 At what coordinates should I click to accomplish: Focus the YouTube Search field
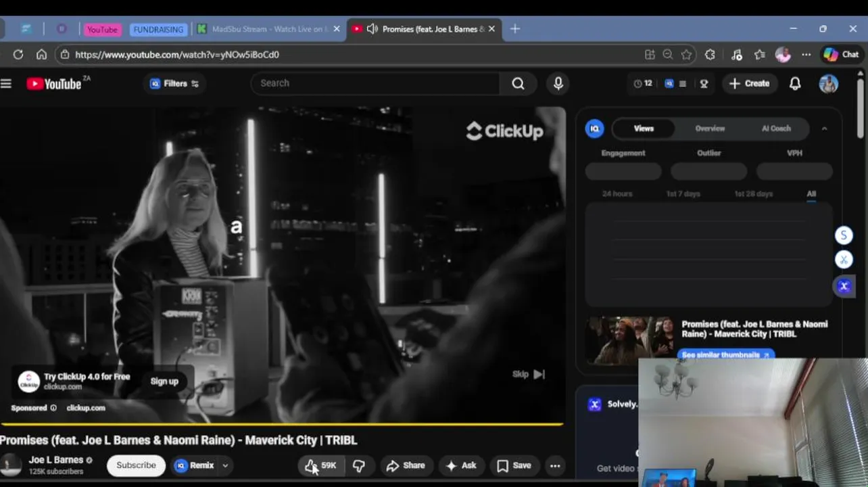coord(375,83)
